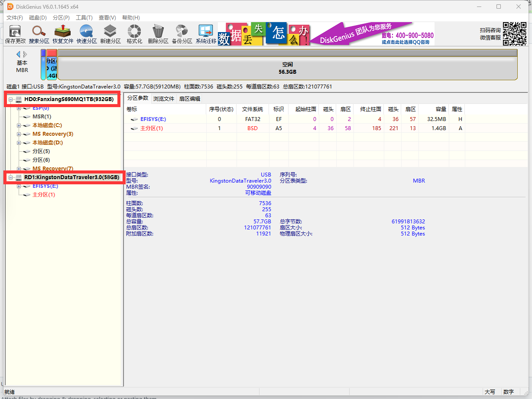
Task: Click the EFISYS(E:) partition icon in table
Action: [x=134, y=119]
